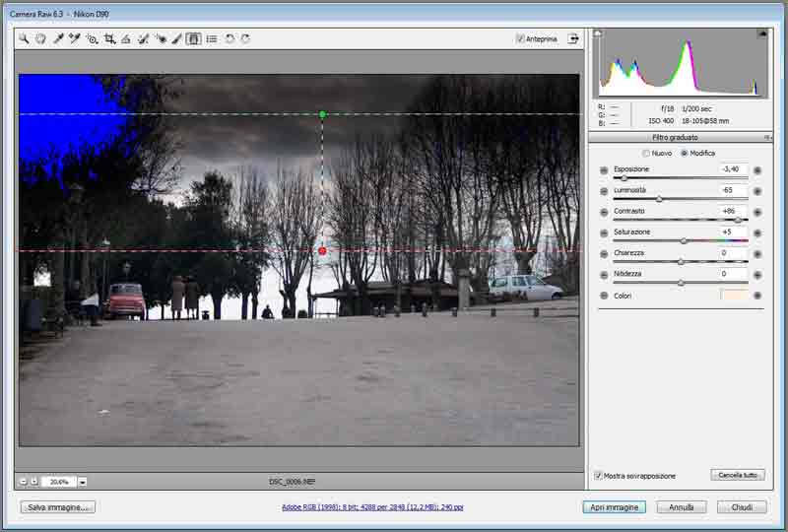Open the zoom level dropdown
The height and width of the screenshot is (532, 788).
pos(83,482)
